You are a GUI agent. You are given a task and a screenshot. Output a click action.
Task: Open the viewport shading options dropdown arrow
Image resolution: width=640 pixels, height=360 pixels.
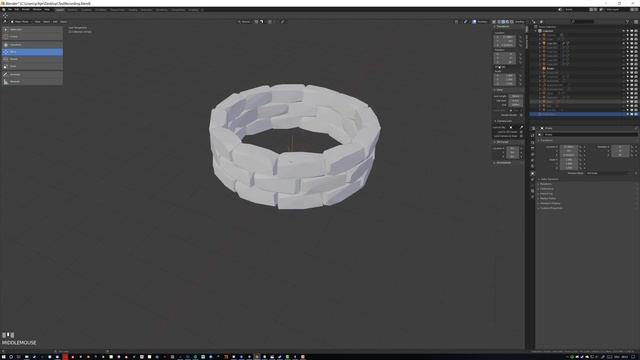(x=520, y=22)
